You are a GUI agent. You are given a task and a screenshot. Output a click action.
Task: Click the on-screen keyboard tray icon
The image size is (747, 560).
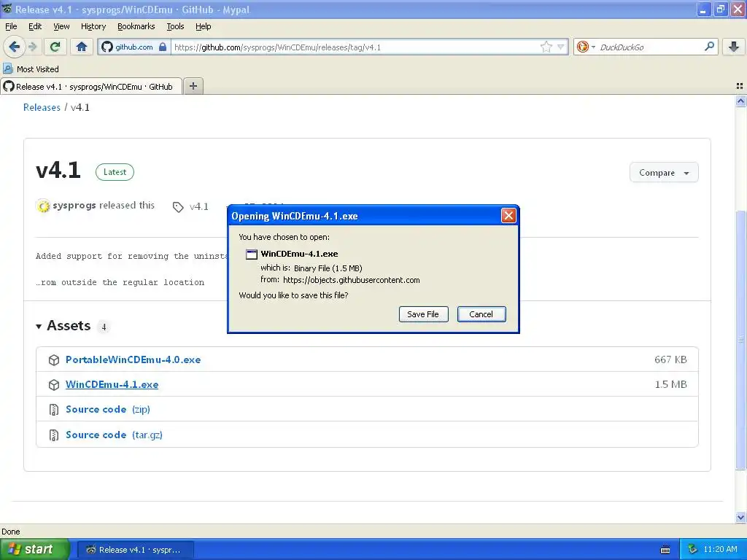(x=665, y=550)
